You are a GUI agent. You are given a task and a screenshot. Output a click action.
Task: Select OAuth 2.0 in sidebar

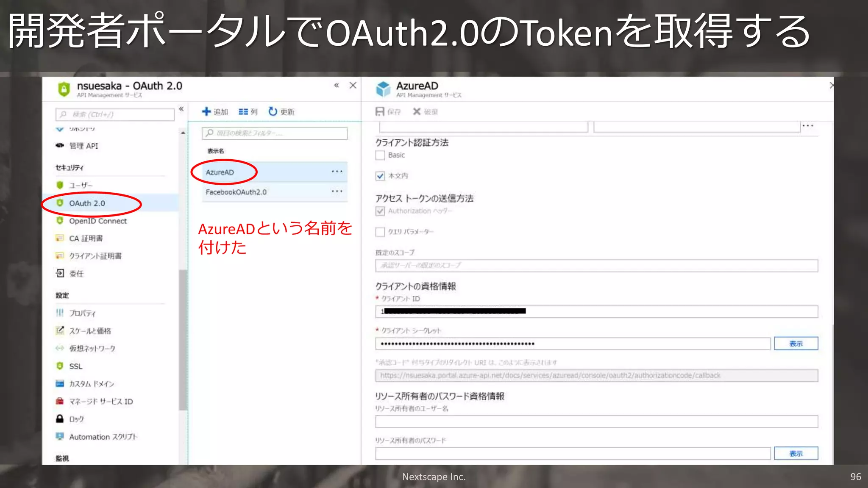pyautogui.click(x=87, y=203)
